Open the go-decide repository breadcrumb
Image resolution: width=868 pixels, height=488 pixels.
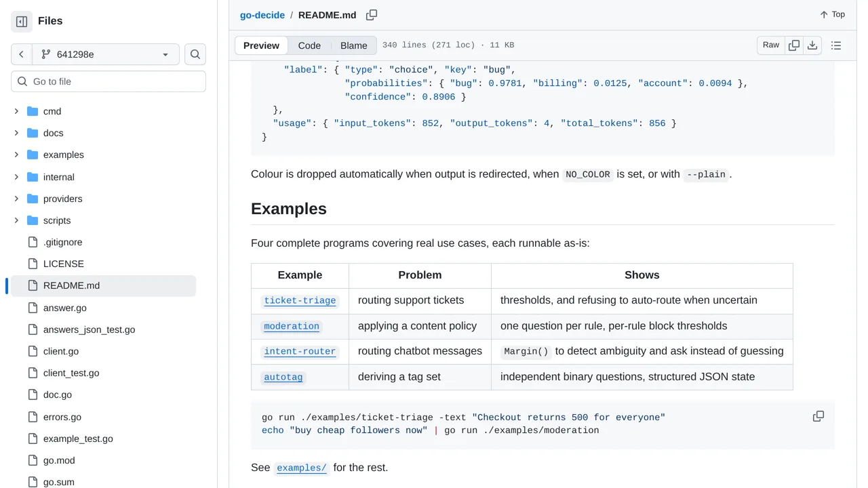262,15
